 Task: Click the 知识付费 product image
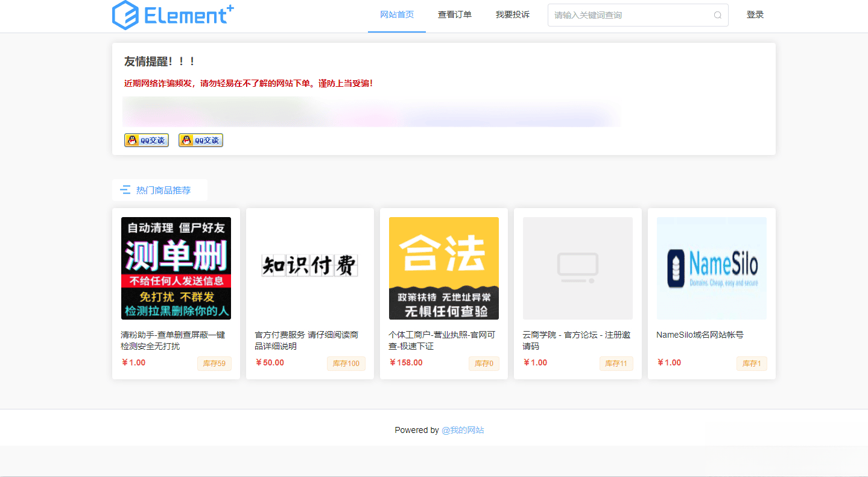click(309, 268)
